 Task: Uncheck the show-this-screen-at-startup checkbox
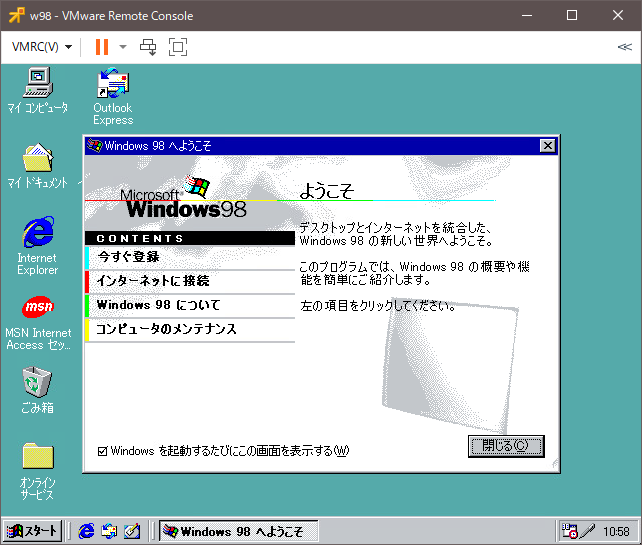click(x=102, y=451)
